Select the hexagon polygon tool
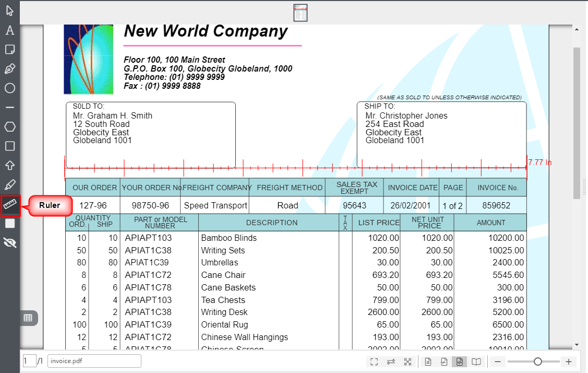 click(x=10, y=127)
